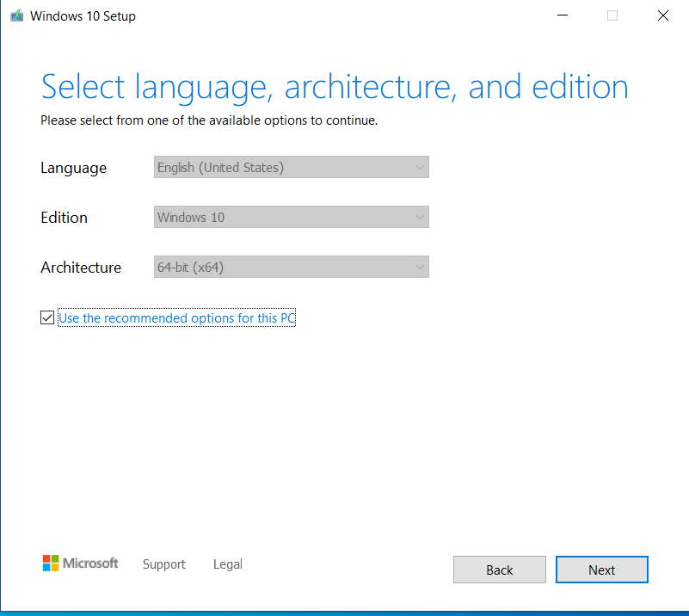Viewport: 689px width, 616px height.
Task: Click 'Use the recommended options for this PC' label
Action: coord(176,317)
